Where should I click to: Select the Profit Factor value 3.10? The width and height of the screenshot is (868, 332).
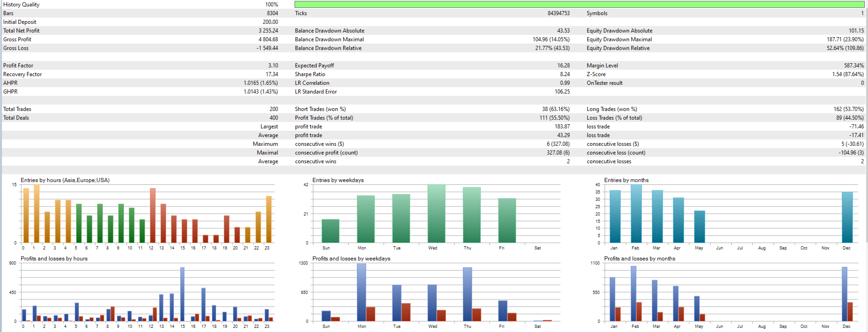tap(273, 66)
